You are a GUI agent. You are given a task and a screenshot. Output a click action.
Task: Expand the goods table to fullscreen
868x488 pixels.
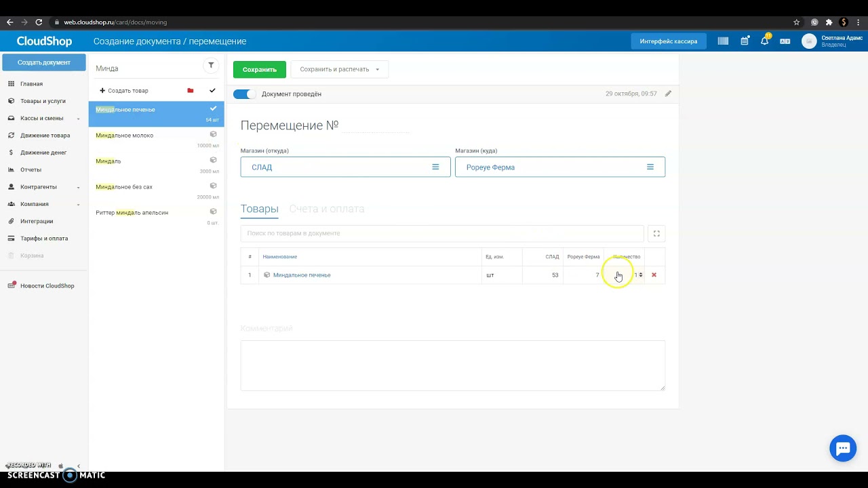click(x=656, y=234)
